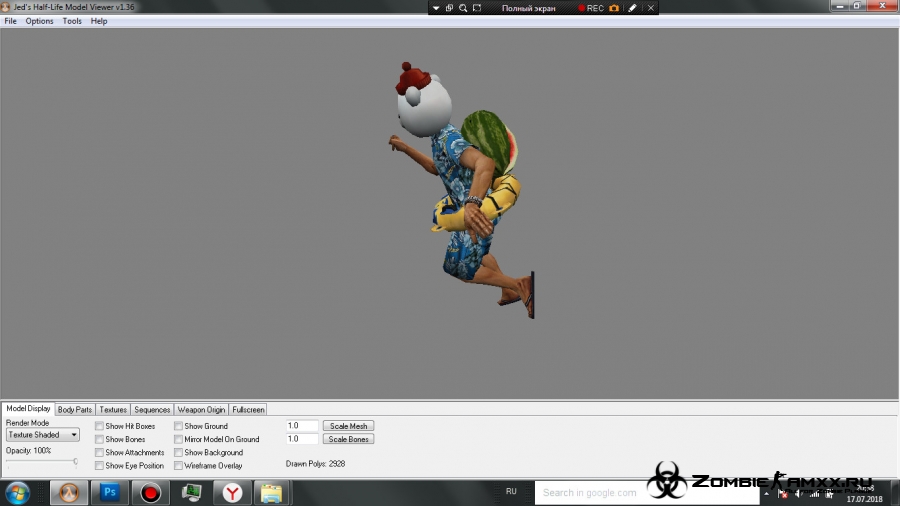Click the Half-Life title bar app icon
Image resolution: width=900 pixels, height=506 pixels.
6,7
